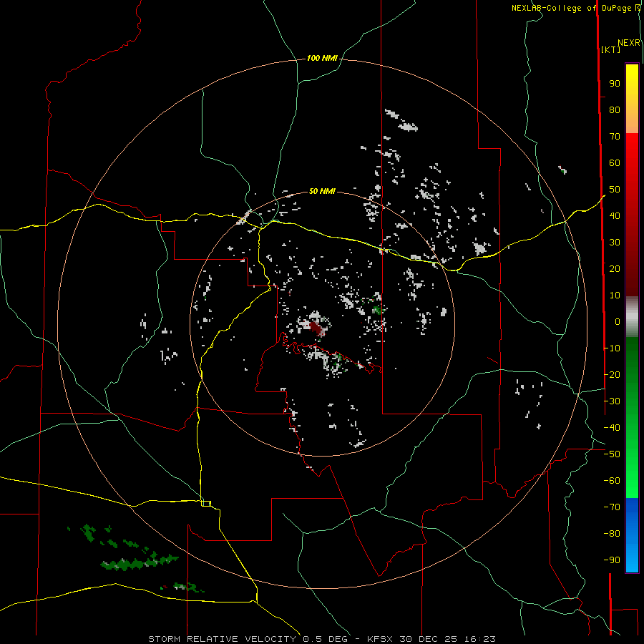Click the "-80" scale label

(x=612, y=534)
